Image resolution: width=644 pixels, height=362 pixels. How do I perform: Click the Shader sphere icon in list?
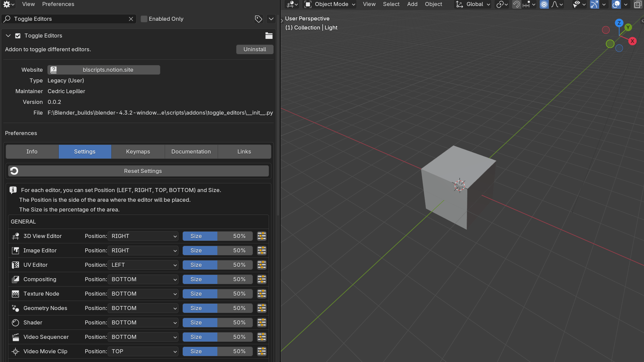coord(15,323)
